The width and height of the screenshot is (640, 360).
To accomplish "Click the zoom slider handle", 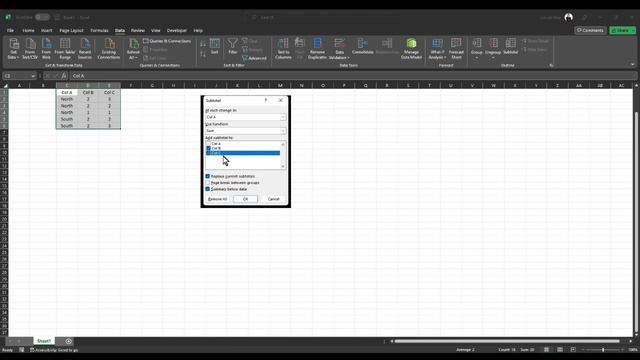I will 603,350.
